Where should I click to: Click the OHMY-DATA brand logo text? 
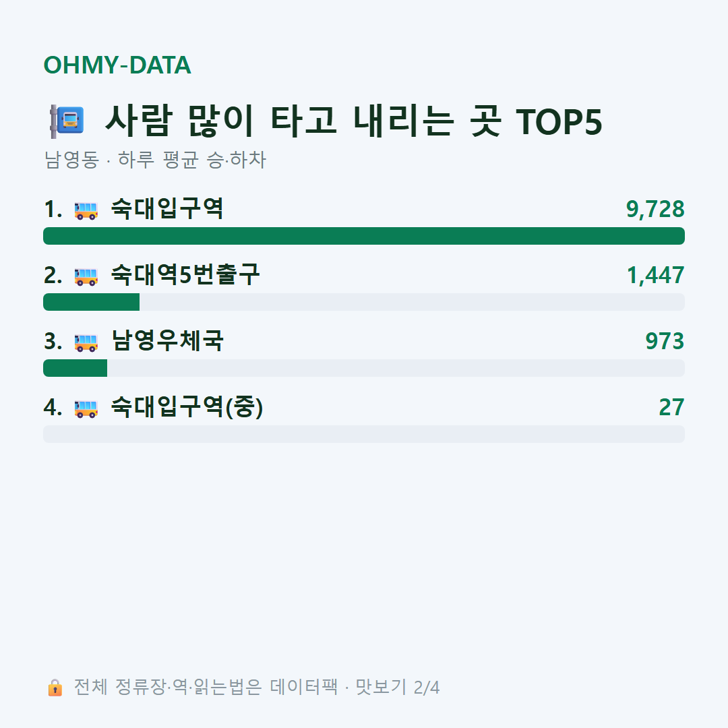click(117, 65)
